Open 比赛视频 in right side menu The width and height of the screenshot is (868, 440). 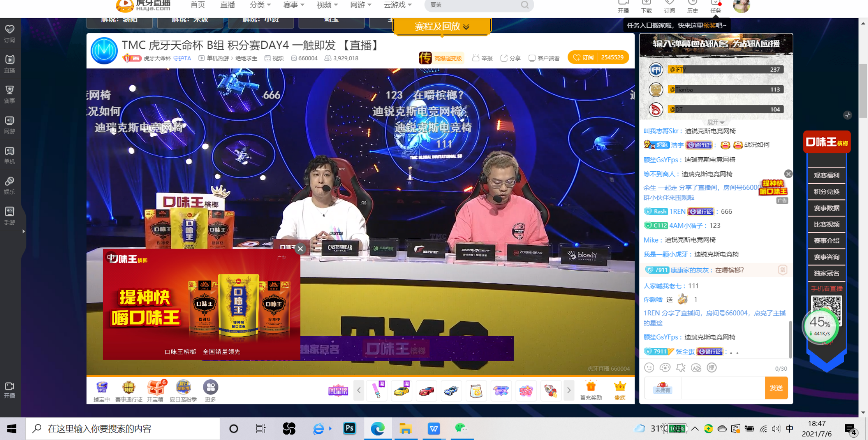826,224
